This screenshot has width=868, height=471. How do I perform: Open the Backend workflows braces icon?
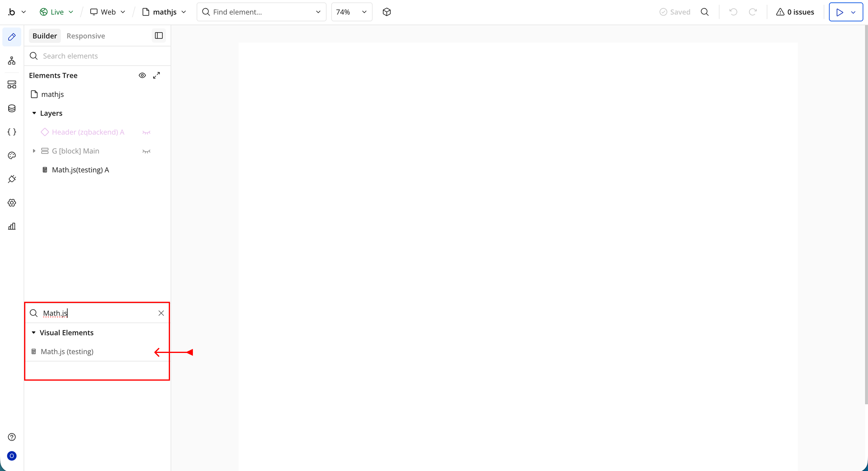click(12, 132)
